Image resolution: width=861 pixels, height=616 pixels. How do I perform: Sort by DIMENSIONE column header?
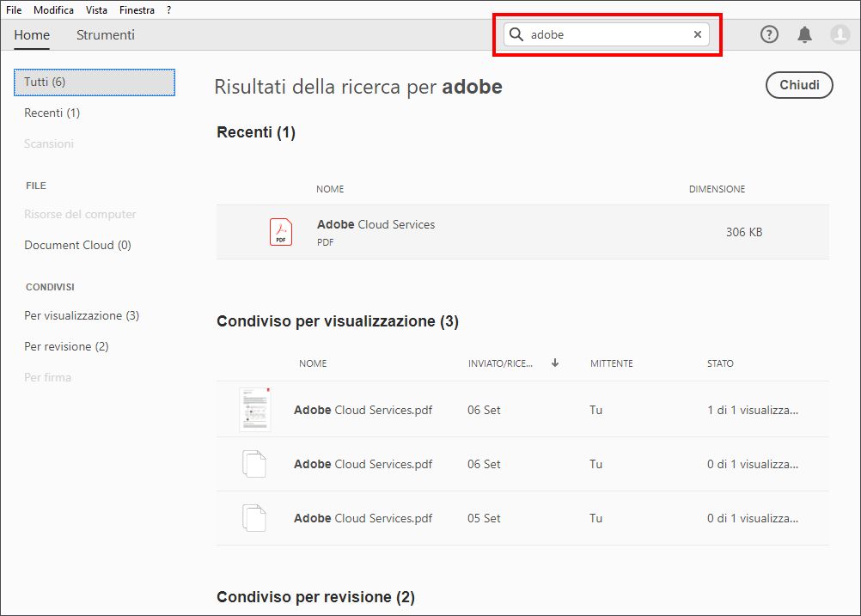click(717, 189)
